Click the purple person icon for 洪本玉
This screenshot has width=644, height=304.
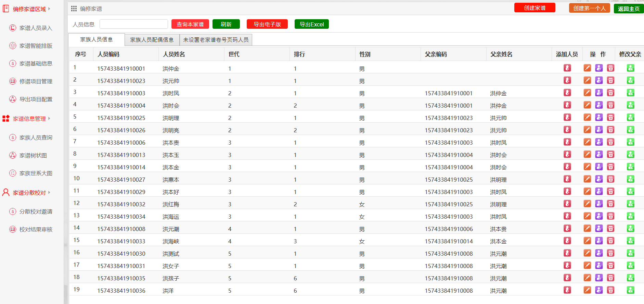pyautogui.click(x=599, y=154)
